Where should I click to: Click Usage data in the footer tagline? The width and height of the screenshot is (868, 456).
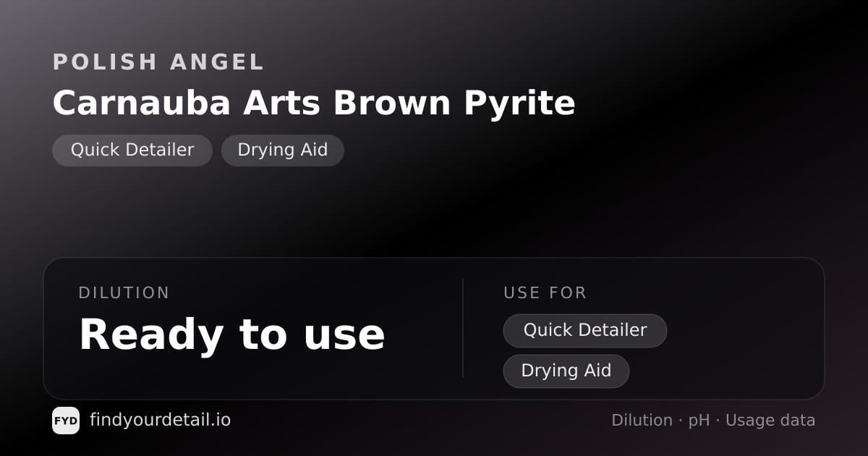click(770, 421)
